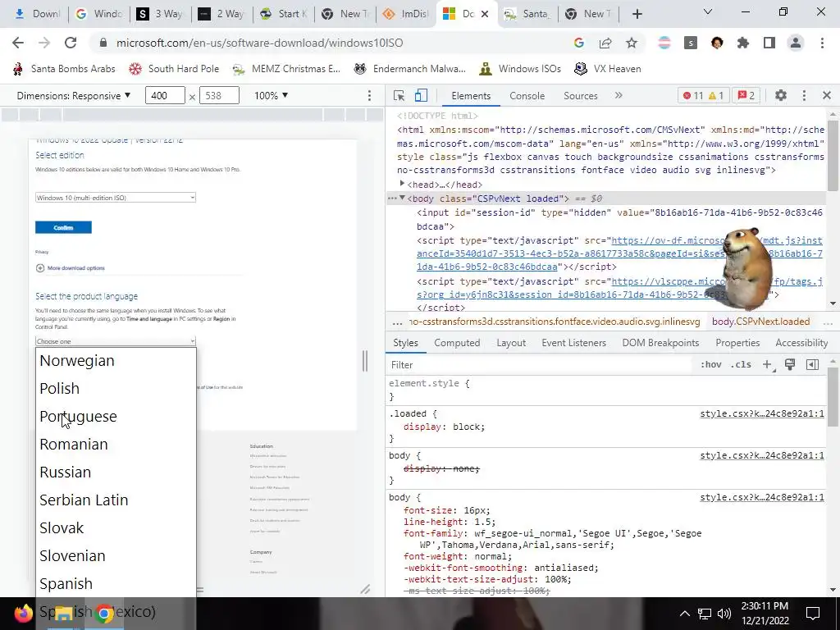
Task: Expand the head element node
Action: pyautogui.click(x=402, y=184)
